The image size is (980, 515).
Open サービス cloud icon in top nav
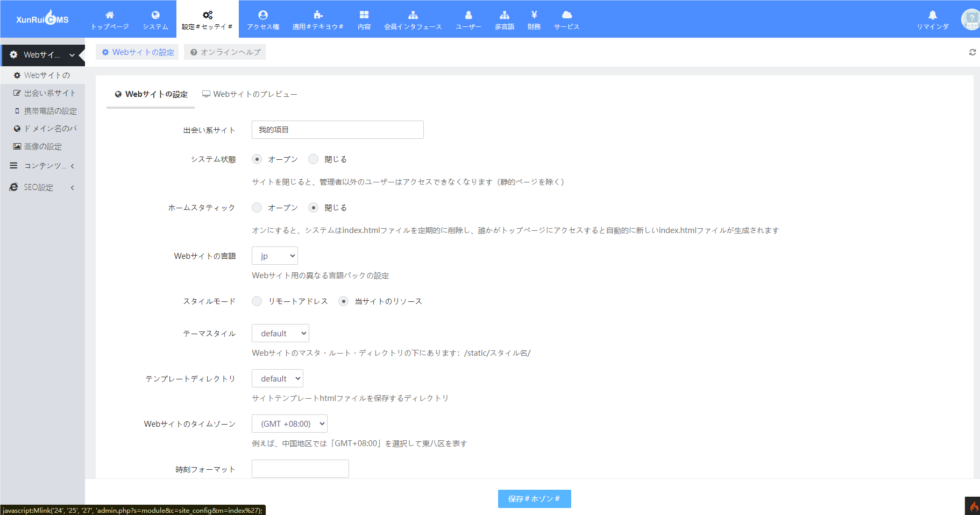point(567,15)
